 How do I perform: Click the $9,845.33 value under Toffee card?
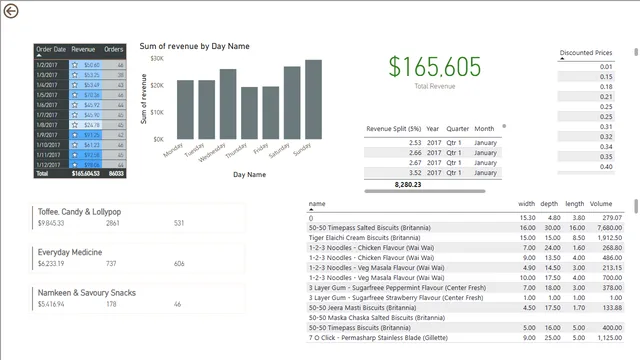pos(51,223)
